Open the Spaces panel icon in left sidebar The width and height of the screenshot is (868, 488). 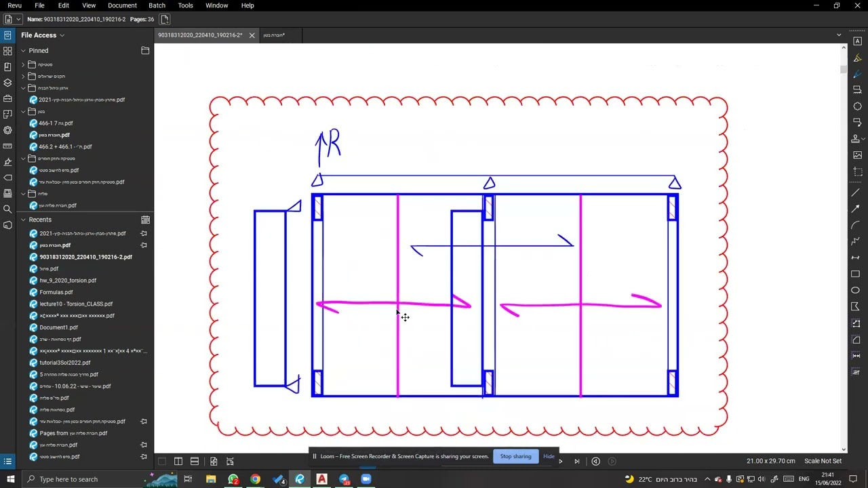pos(7,114)
